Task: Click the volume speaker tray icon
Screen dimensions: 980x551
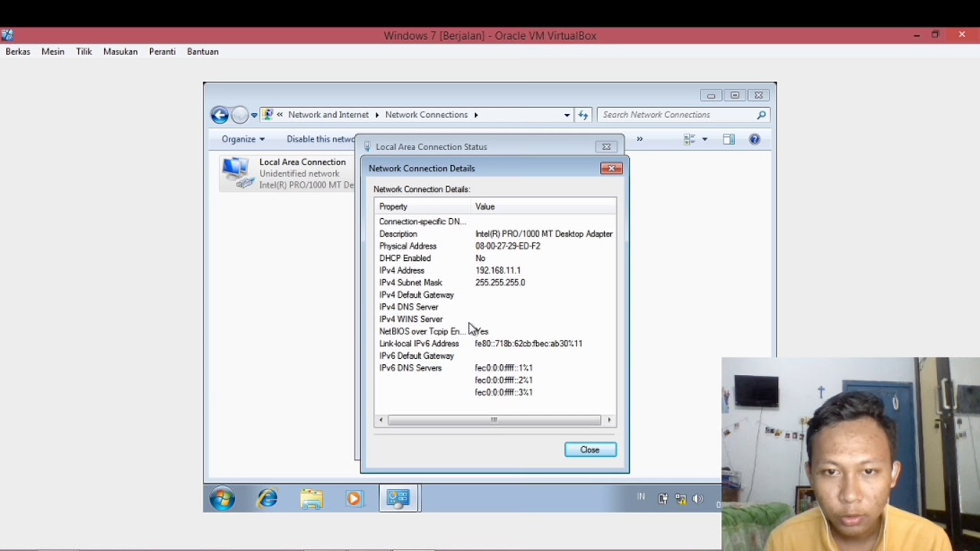Action: point(697,499)
